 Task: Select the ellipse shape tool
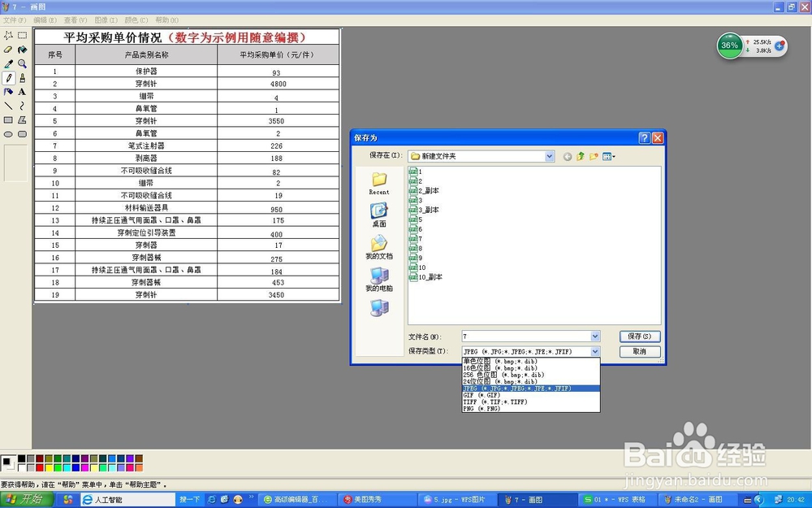coord(8,134)
